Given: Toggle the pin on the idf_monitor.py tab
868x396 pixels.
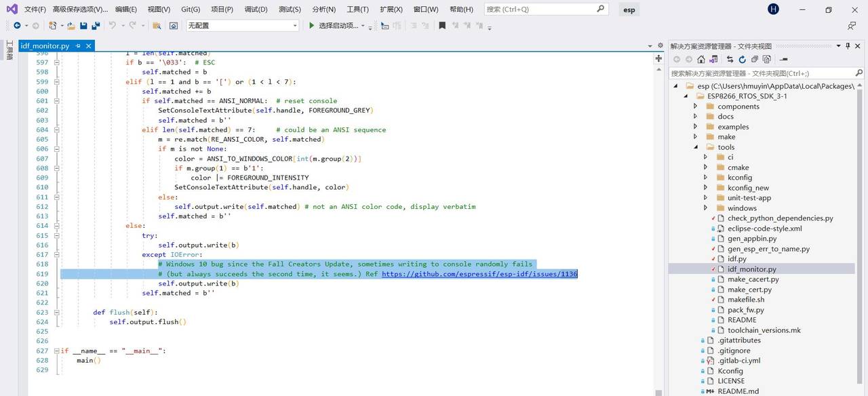Looking at the screenshot, I should [x=77, y=47].
